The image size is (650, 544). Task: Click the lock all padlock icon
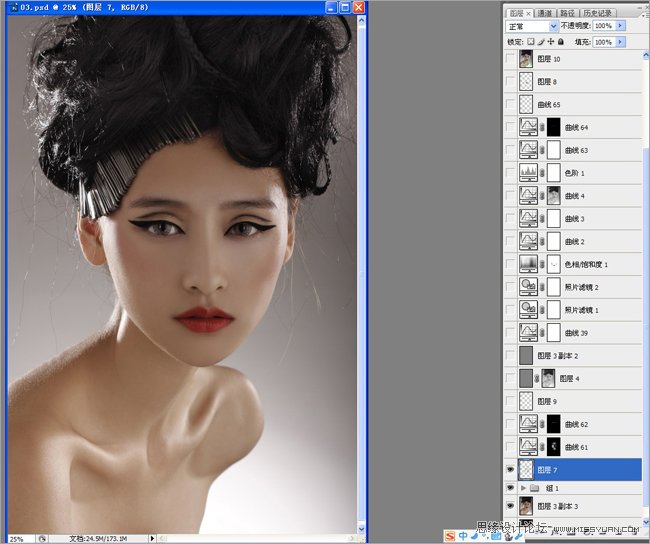[x=560, y=42]
